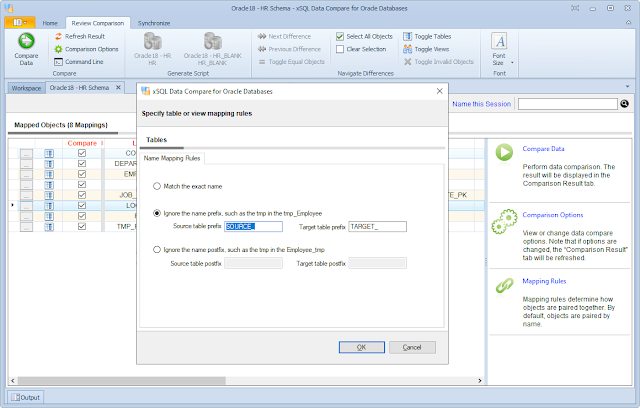Go to Previous Difference
Screen dimensions: 640x408
pyautogui.click(x=289, y=49)
